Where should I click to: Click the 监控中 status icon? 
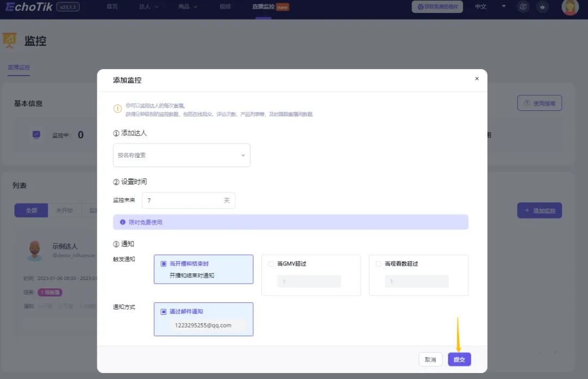(36, 134)
